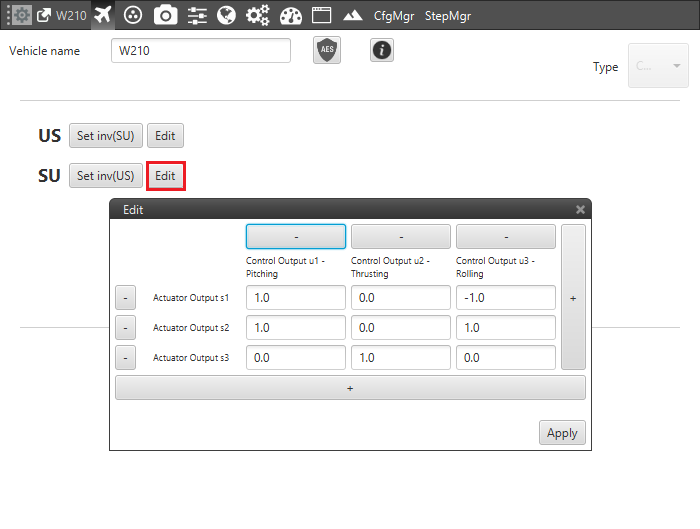Open the StepMgr menu
Image resolution: width=700 pixels, height=529 pixels.
[448, 16]
